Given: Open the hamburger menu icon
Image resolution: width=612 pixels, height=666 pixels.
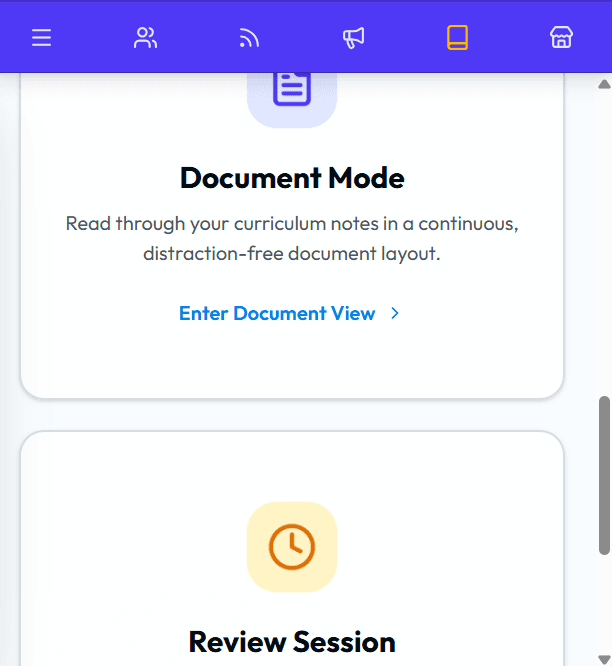Looking at the screenshot, I should (x=42, y=38).
